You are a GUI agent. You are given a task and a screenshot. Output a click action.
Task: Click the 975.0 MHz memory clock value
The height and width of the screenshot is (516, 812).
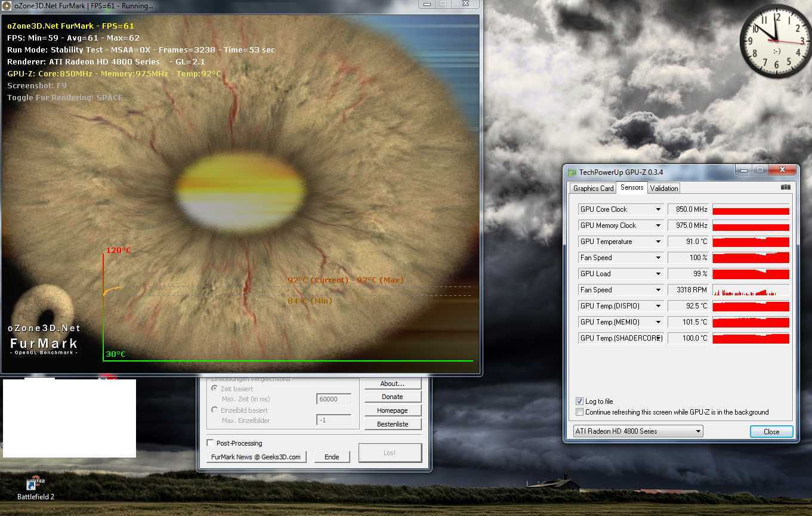point(688,225)
